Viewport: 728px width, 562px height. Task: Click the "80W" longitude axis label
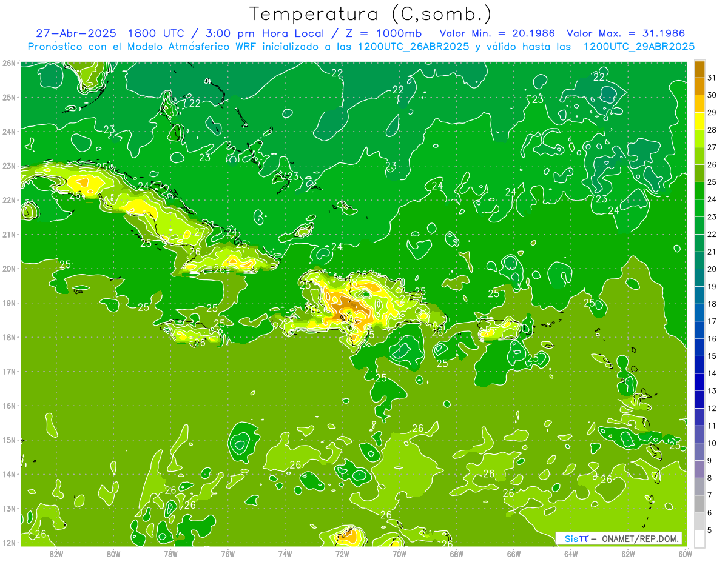coord(113,554)
